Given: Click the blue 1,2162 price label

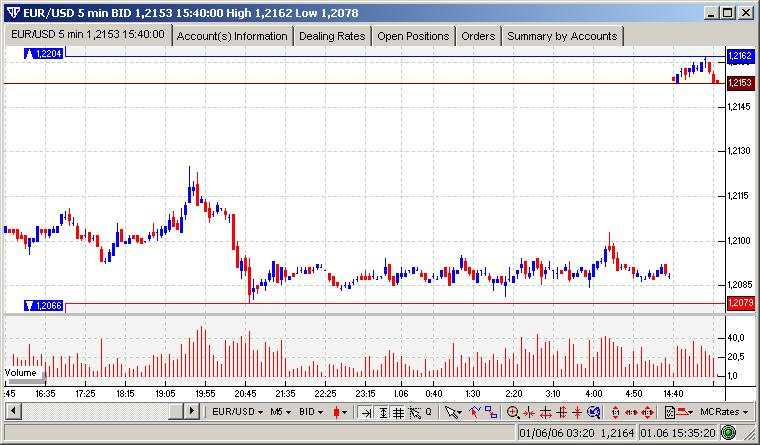Looking at the screenshot, I should click(x=740, y=56).
